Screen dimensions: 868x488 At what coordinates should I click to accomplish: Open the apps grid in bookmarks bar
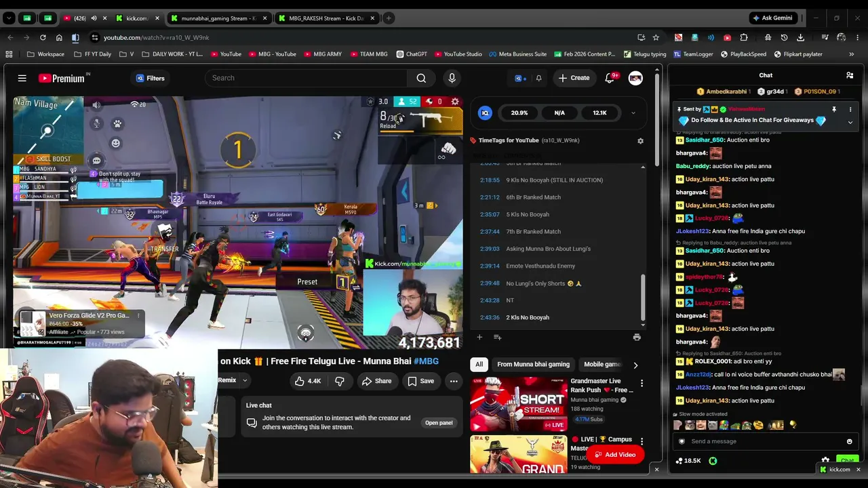9,54
